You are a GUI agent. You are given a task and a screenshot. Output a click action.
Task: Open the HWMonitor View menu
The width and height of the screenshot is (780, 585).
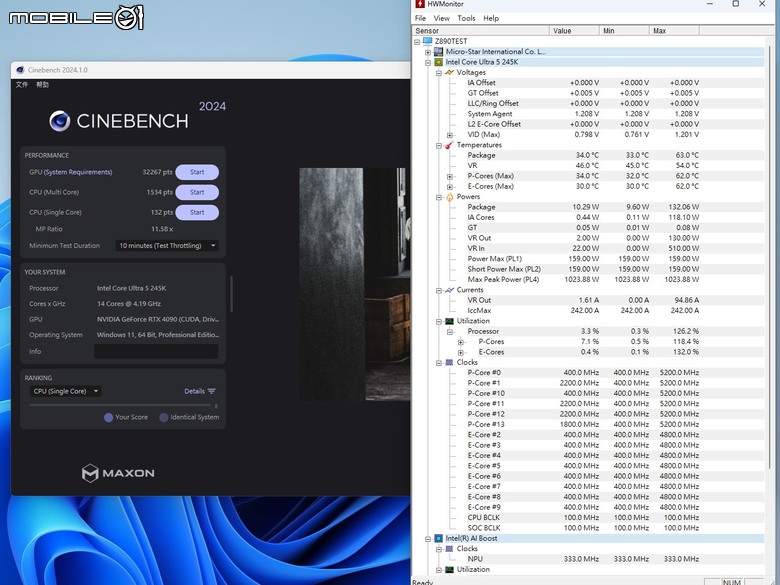coord(441,18)
